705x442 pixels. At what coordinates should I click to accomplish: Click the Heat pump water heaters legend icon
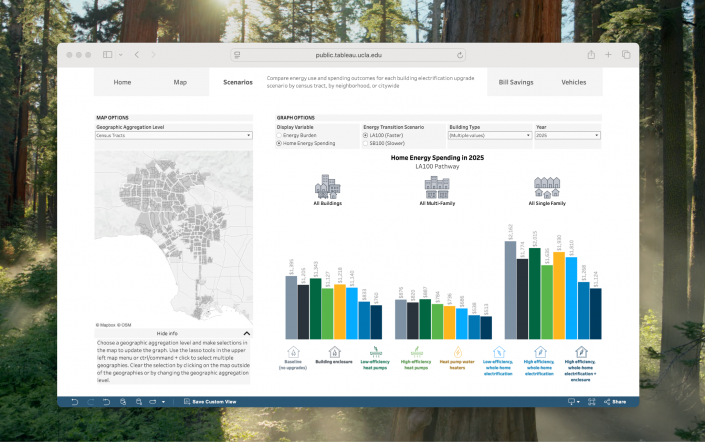(457, 352)
